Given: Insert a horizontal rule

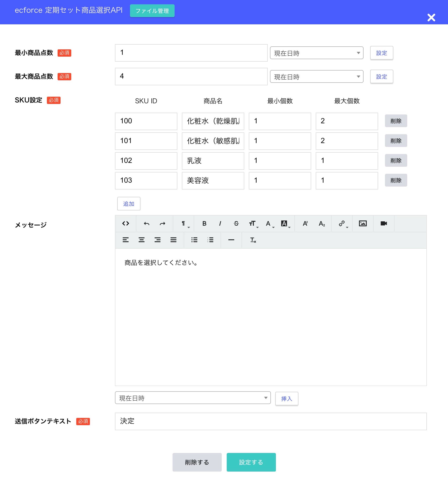Looking at the screenshot, I should pyautogui.click(x=231, y=240).
